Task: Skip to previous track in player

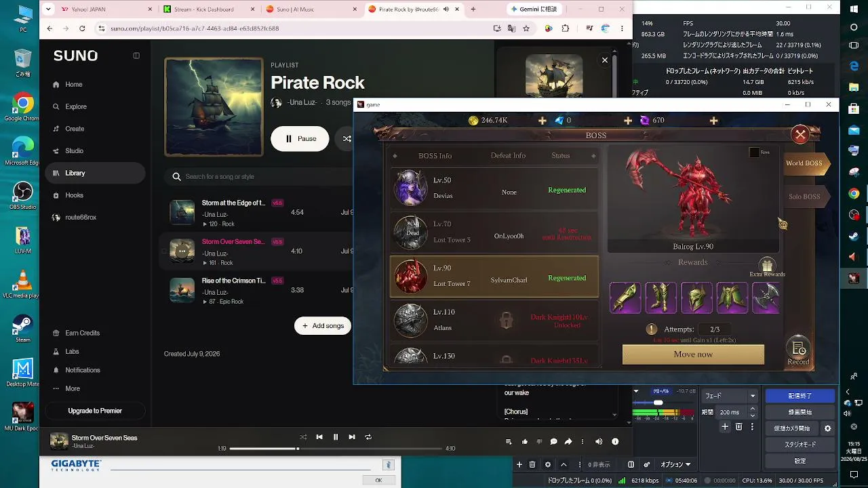Action: click(x=319, y=437)
